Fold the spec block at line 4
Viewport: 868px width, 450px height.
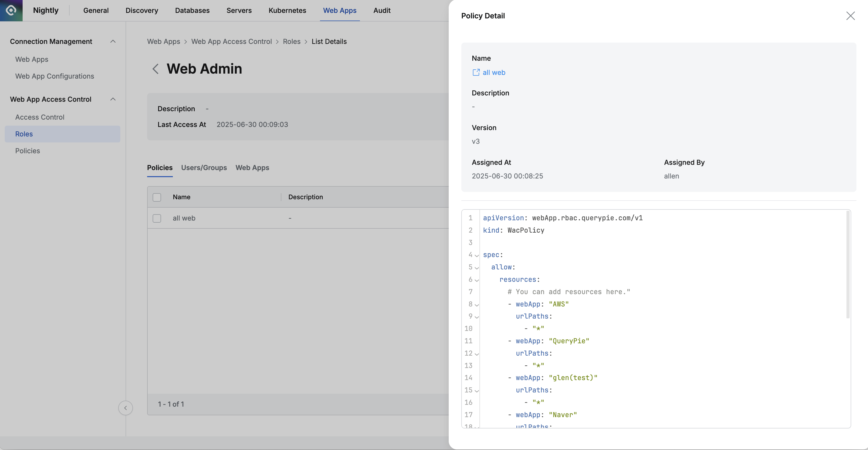(x=477, y=255)
